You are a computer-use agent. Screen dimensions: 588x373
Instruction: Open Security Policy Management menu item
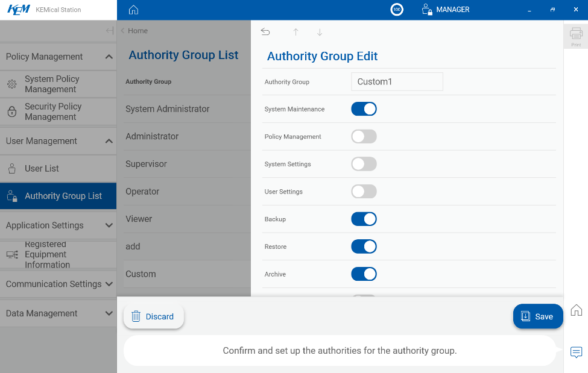[52, 111]
